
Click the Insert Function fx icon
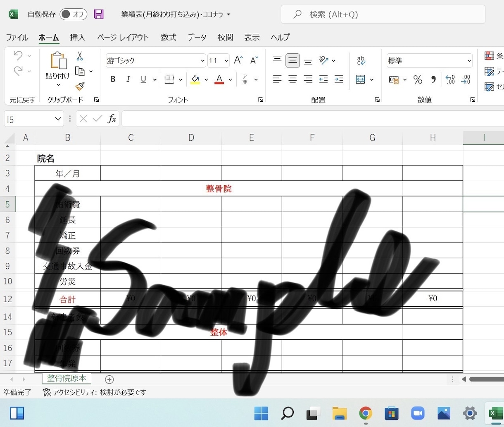pyautogui.click(x=112, y=119)
